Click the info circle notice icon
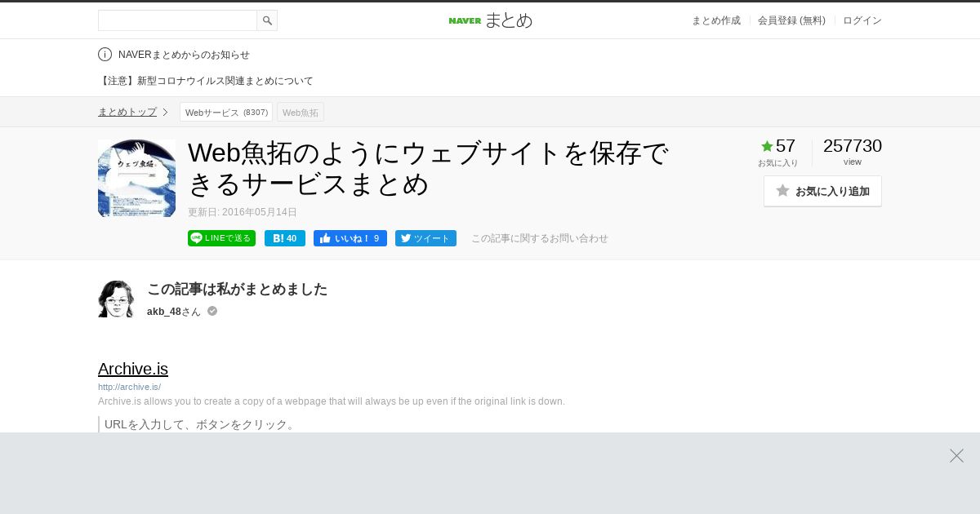Viewport: 980px width, 514px height. pos(105,55)
